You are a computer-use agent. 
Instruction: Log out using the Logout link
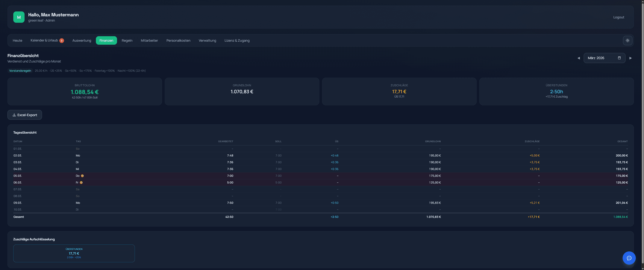[x=619, y=17]
